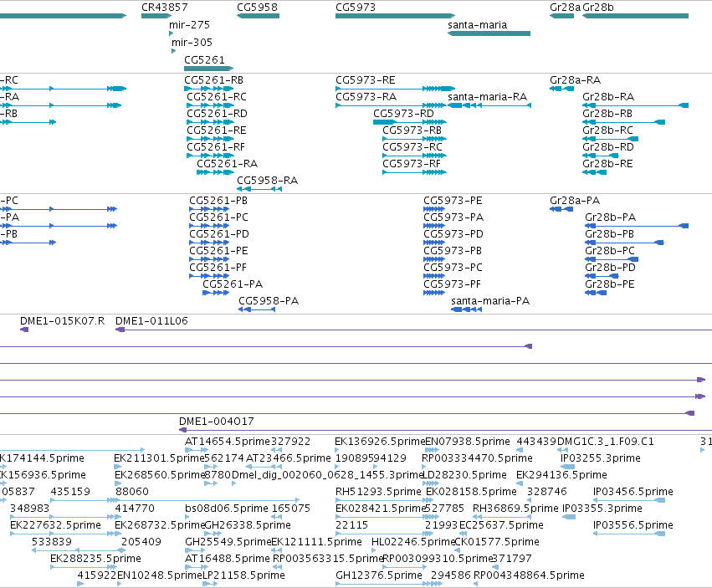Click the CG5261-RA transcript label
712x588 pixels.
pos(227,164)
